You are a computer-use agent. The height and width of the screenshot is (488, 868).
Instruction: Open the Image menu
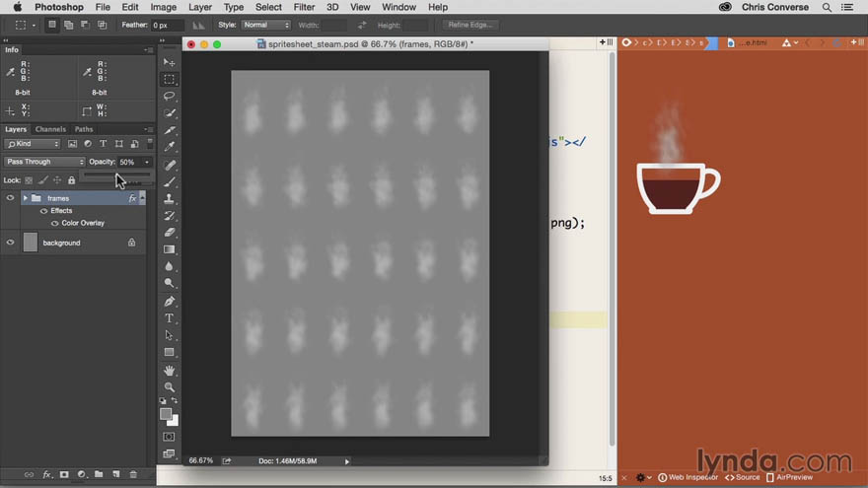point(164,7)
